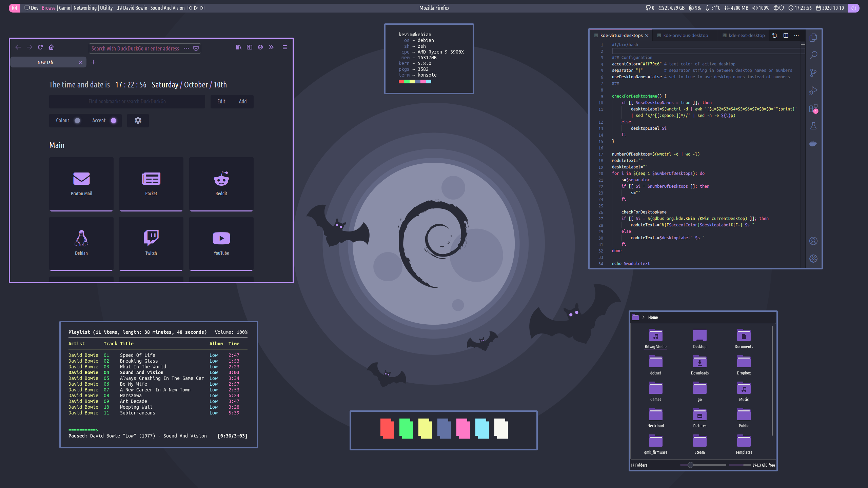Open the Testing flask icon
Image resolution: width=868 pixels, height=488 pixels.
tap(813, 126)
